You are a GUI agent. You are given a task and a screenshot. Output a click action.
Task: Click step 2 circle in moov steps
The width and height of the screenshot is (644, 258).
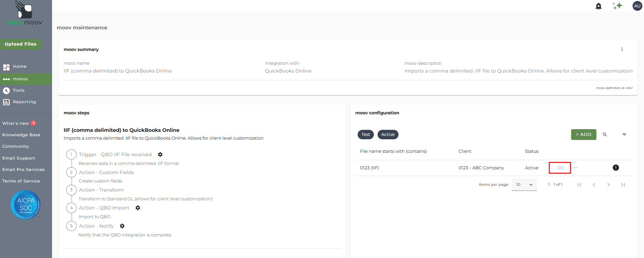(71, 172)
